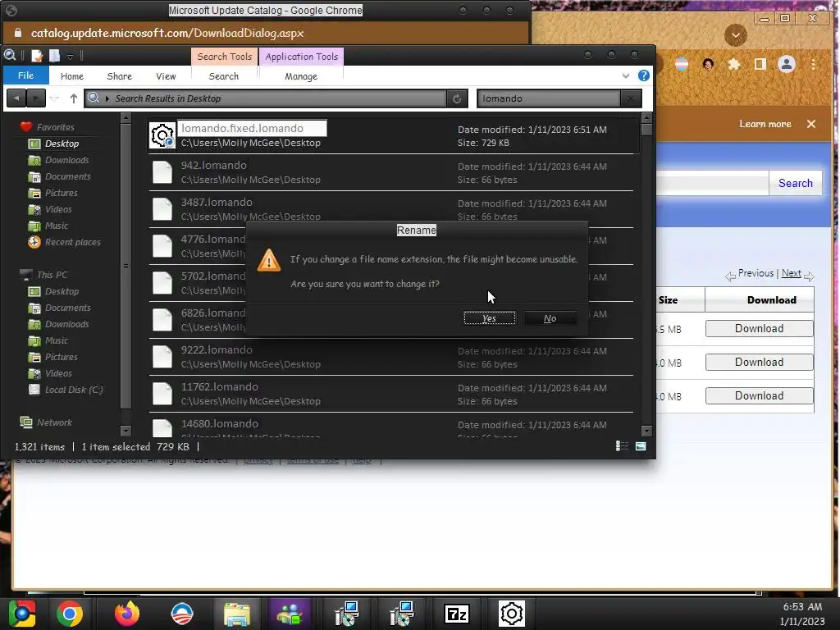
Task: Open Chrome extensions puzzle icon
Action: pyautogui.click(x=733, y=64)
